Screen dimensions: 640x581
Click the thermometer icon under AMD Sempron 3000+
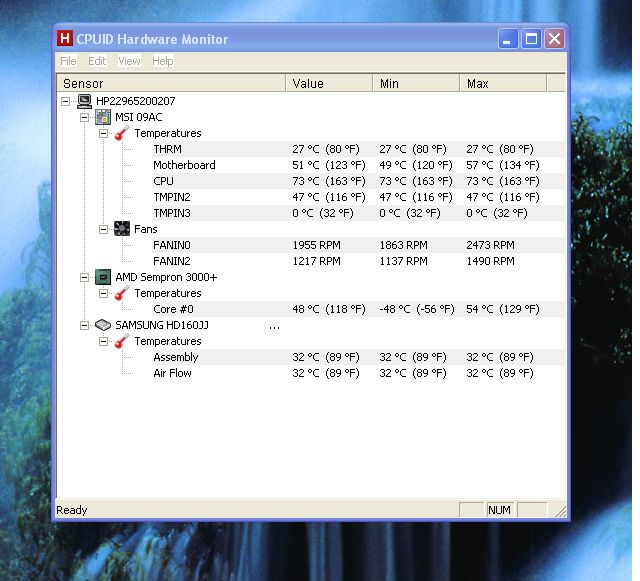tap(122, 293)
